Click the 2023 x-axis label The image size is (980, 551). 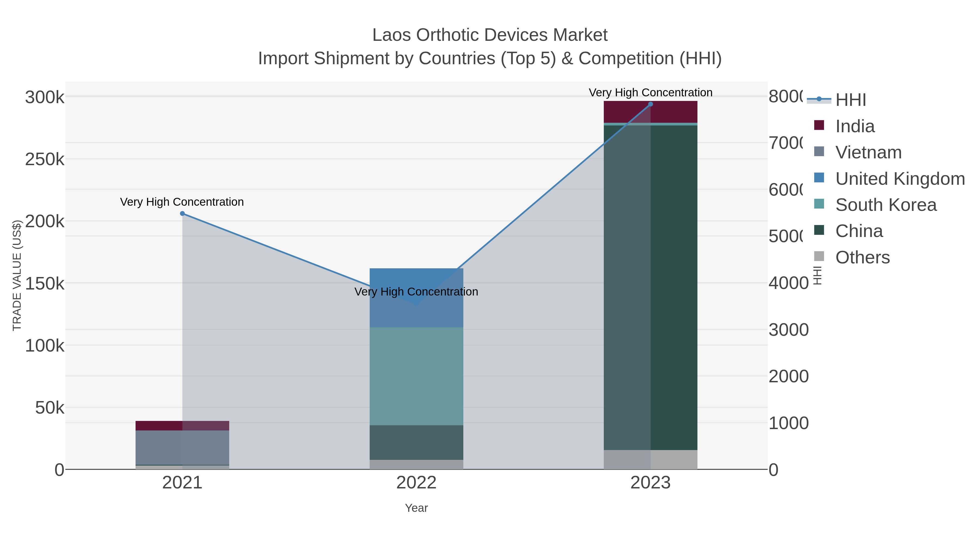tap(650, 483)
